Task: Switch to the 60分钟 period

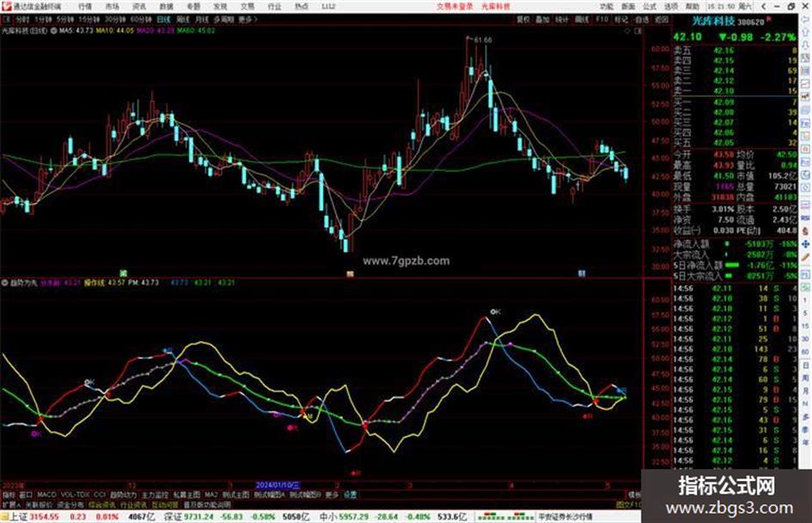Action: point(141,20)
